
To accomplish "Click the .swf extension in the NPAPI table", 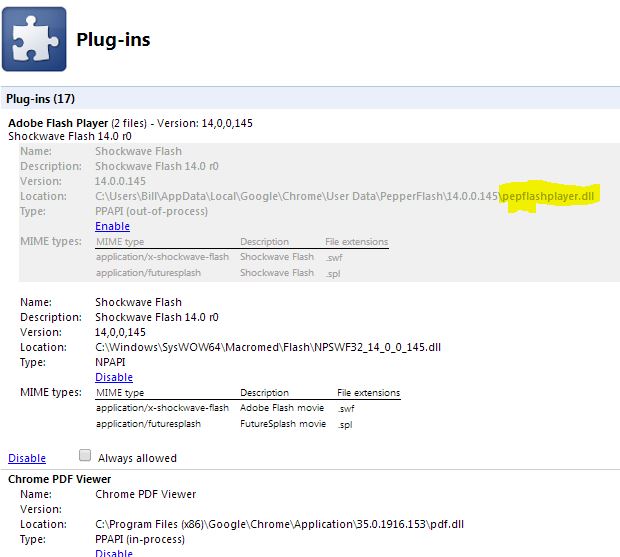I will (346, 408).
